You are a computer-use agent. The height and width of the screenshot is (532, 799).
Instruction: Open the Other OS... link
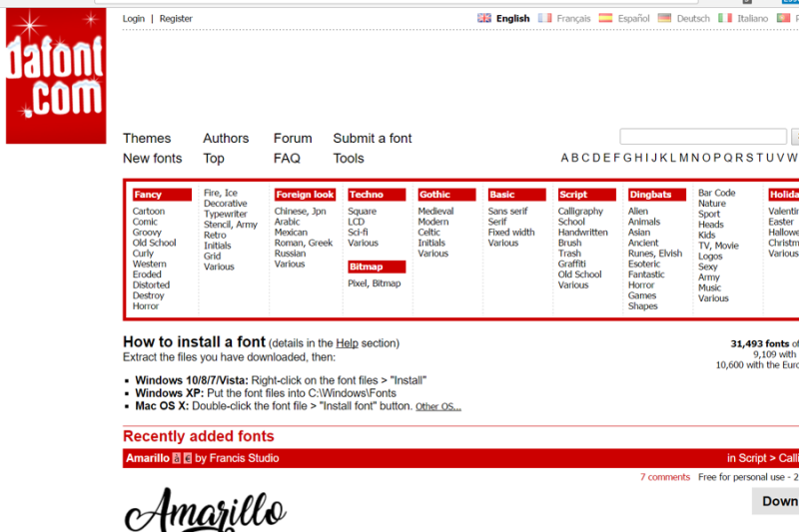click(x=438, y=407)
